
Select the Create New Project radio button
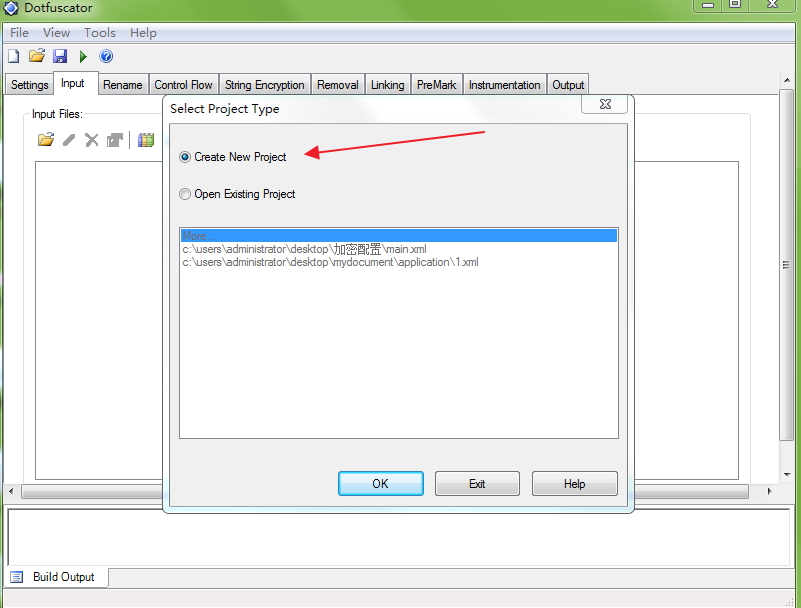[x=185, y=157]
